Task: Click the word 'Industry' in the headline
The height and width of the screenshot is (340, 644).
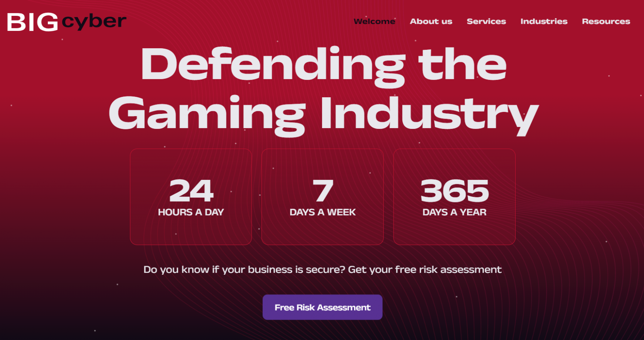Action: pyautogui.click(x=429, y=113)
